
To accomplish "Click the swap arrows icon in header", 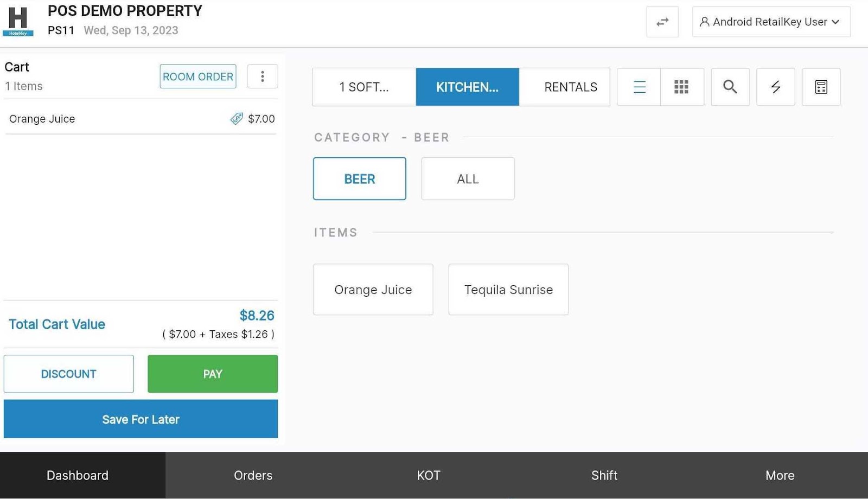I will tap(662, 22).
